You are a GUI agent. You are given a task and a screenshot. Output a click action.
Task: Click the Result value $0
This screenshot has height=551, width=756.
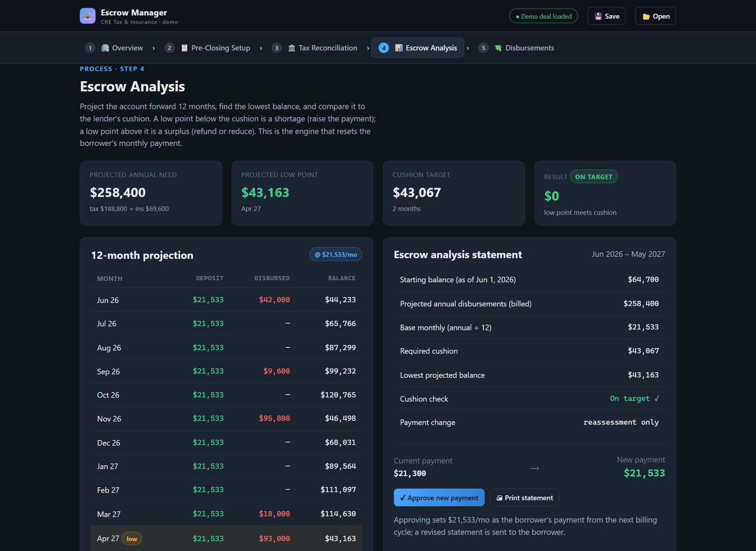tap(551, 196)
